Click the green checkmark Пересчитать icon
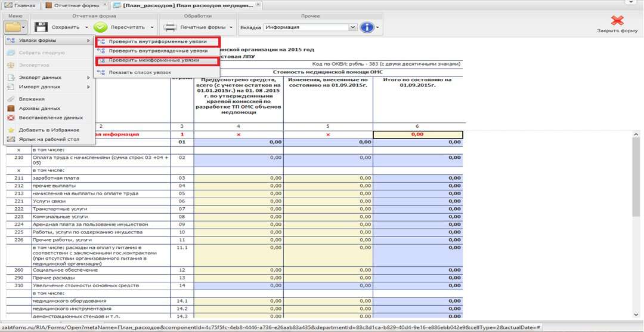Viewport: 644px width, 332px height. click(100, 27)
